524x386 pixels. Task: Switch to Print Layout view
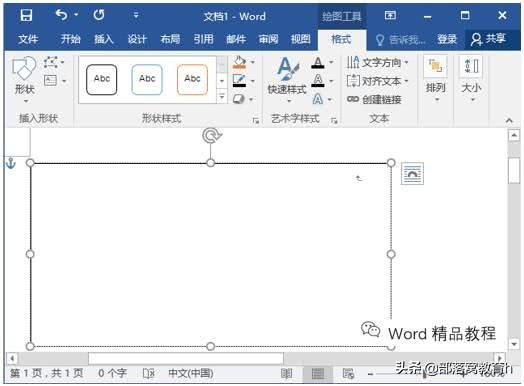[317, 374]
